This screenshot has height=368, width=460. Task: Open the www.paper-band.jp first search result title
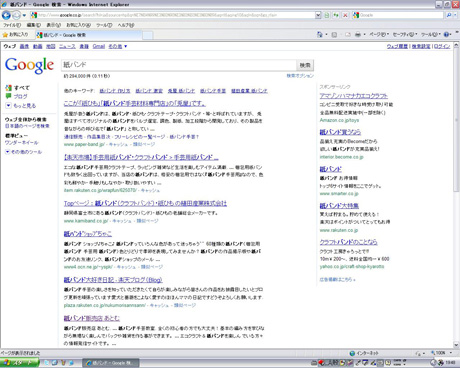pyautogui.click(x=135, y=104)
